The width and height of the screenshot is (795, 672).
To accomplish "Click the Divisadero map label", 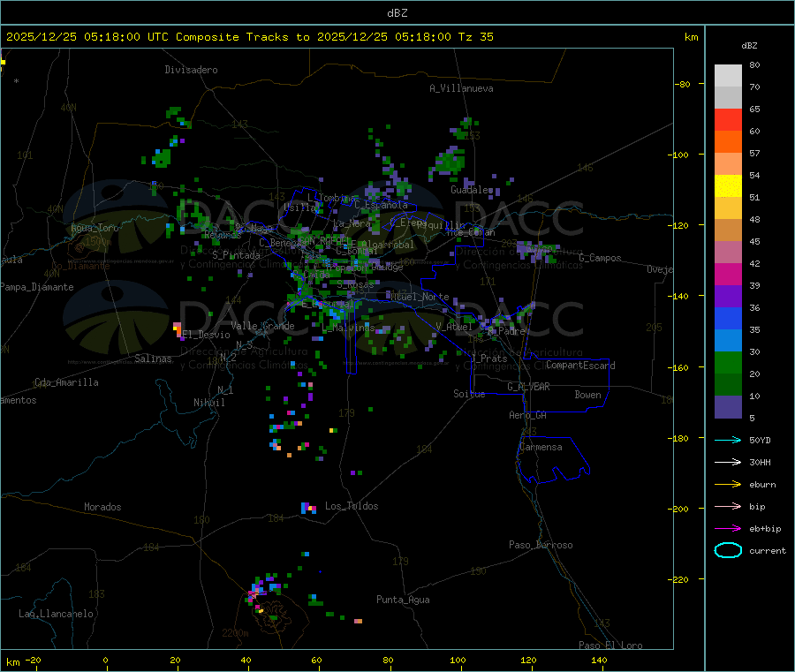I will point(191,70).
